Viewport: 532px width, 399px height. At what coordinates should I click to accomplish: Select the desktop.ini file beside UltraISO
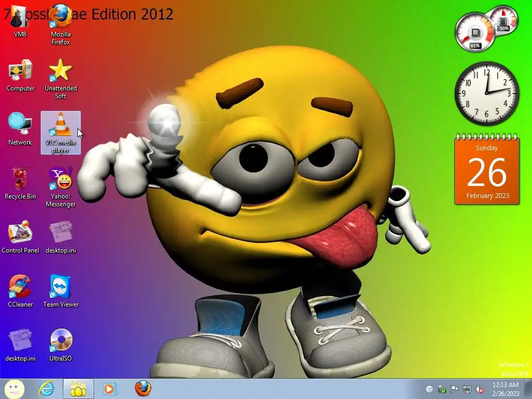(20, 345)
